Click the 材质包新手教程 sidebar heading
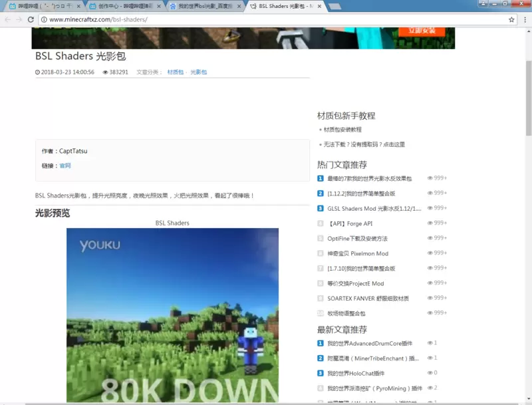This screenshot has width=532, height=405. pyautogui.click(x=346, y=116)
